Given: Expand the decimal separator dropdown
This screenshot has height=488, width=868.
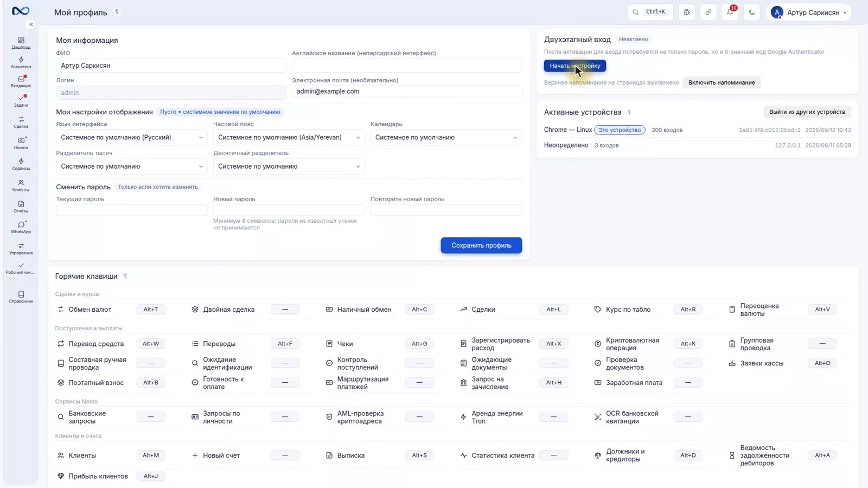Looking at the screenshot, I should pyautogui.click(x=289, y=166).
